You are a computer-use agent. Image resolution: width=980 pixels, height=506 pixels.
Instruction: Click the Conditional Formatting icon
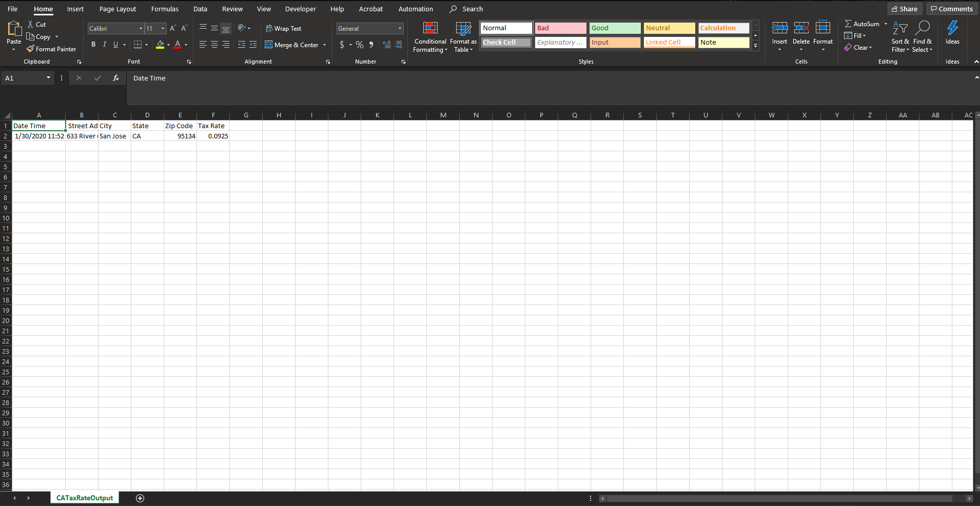430,29
